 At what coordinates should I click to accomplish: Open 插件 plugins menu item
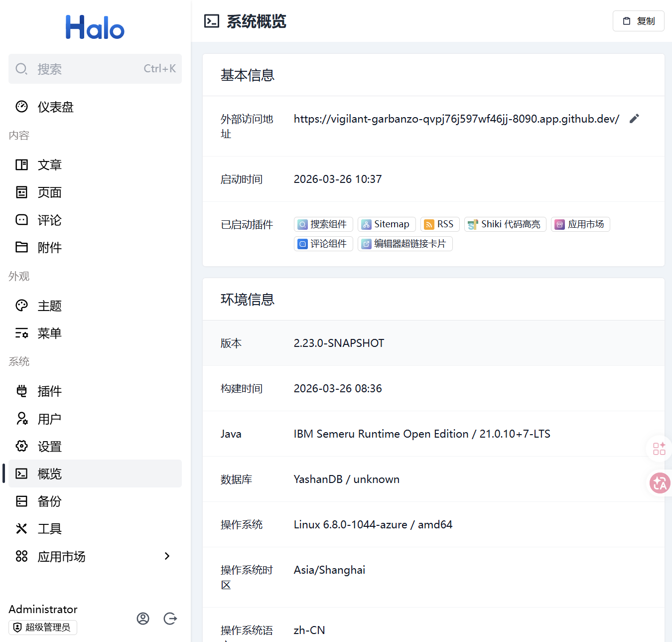point(49,391)
